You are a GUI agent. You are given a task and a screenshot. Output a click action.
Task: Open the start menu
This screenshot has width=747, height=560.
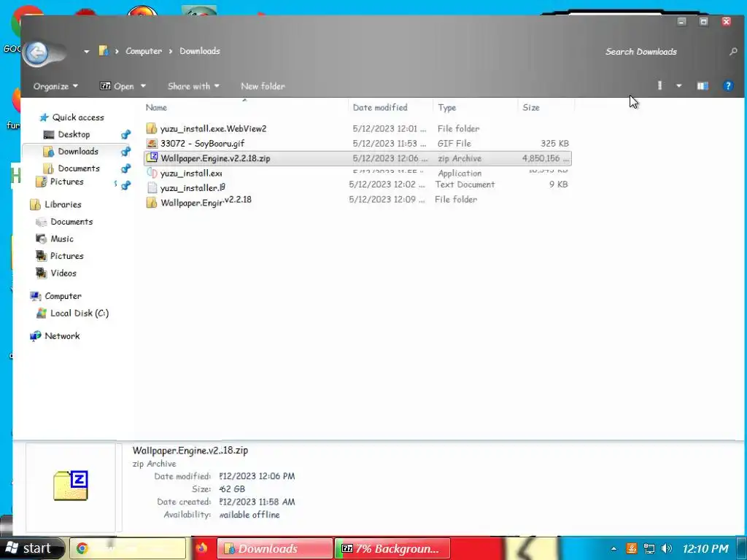click(29, 548)
